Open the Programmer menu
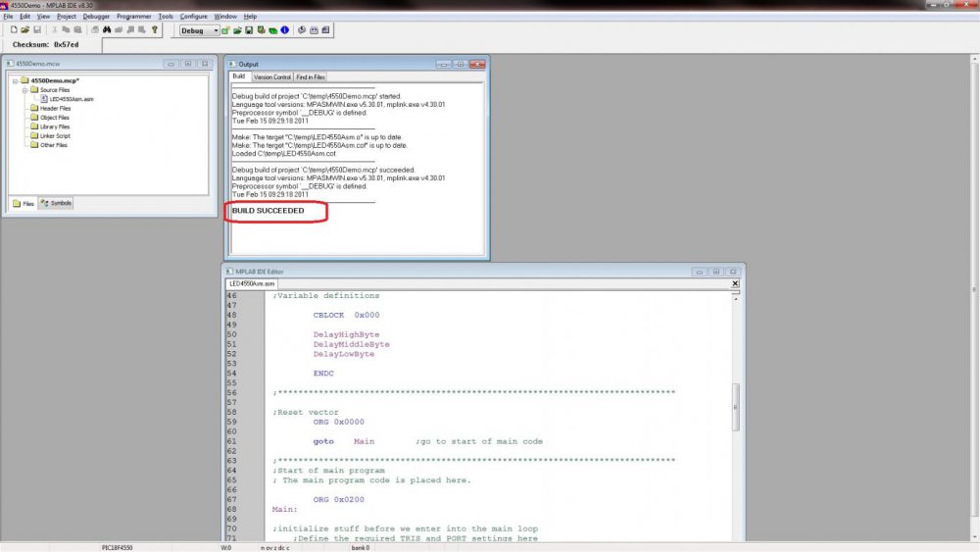 (133, 17)
